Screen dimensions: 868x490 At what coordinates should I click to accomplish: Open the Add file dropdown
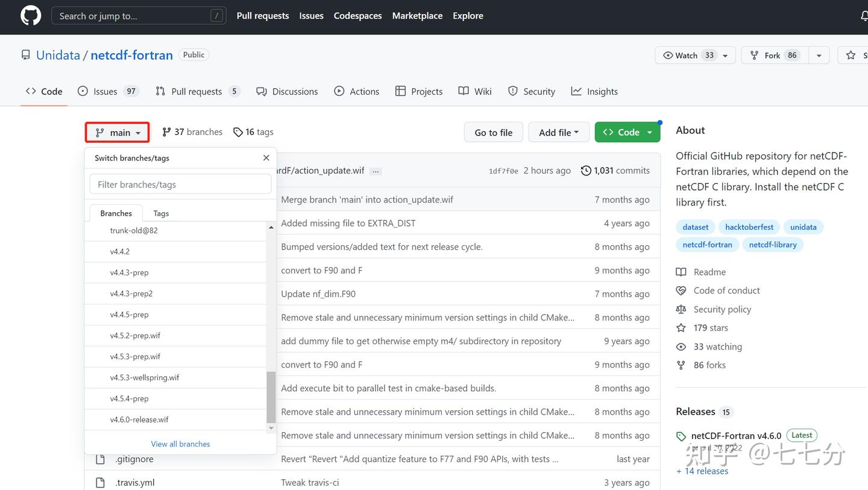coord(558,133)
